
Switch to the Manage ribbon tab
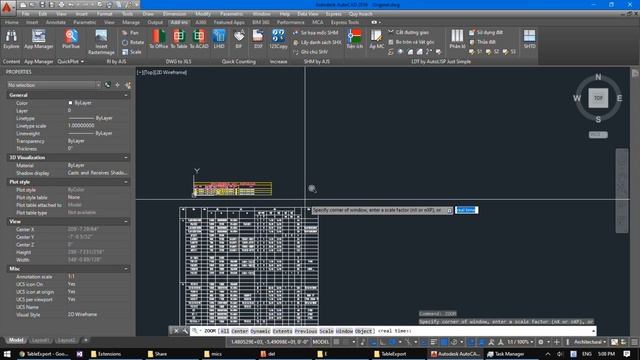click(x=131, y=22)
